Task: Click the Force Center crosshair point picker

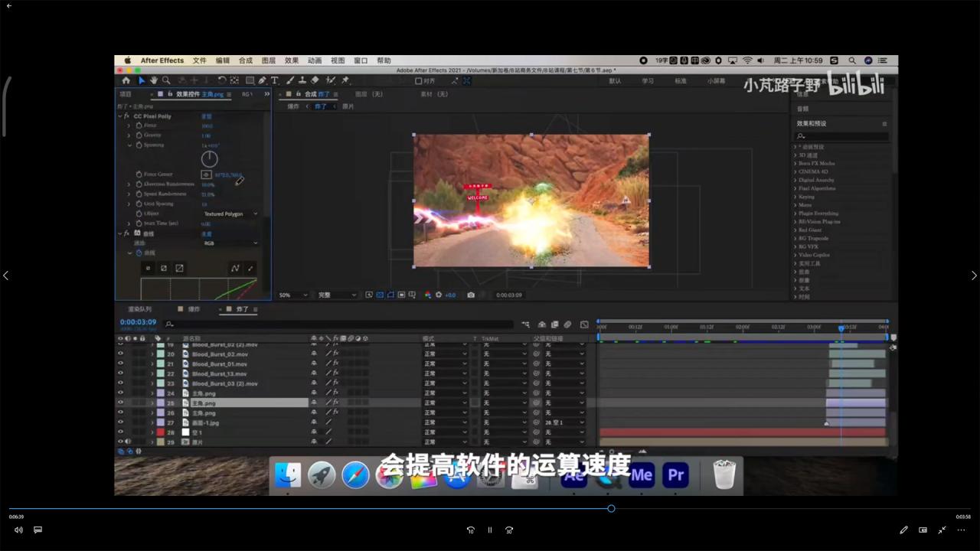Action: click(x=205, y=174)
